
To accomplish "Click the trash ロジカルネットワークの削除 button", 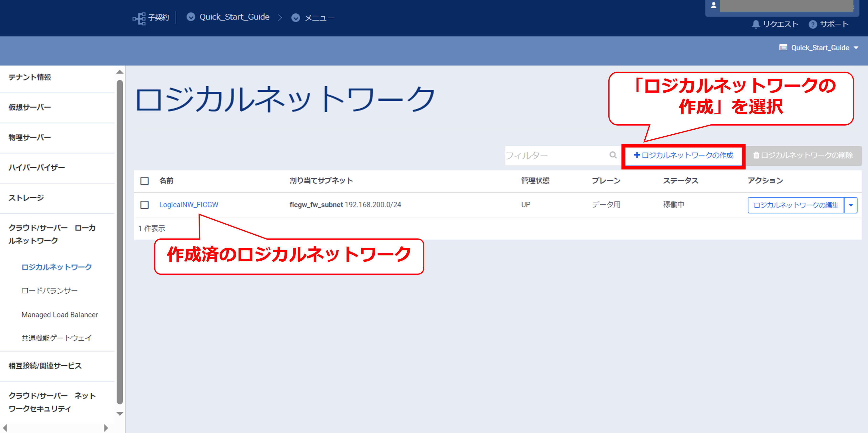I will click(x=803, y=155).
